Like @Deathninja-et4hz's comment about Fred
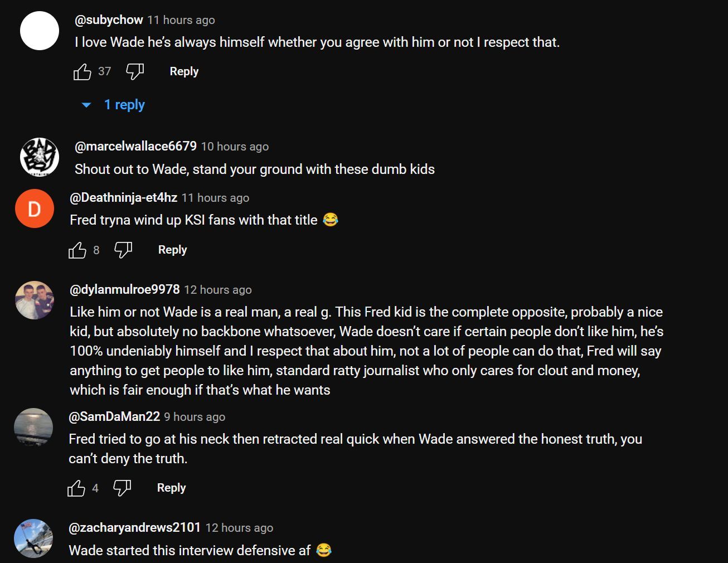The height and width of the screenshot is (563, 728). point(77,250)
